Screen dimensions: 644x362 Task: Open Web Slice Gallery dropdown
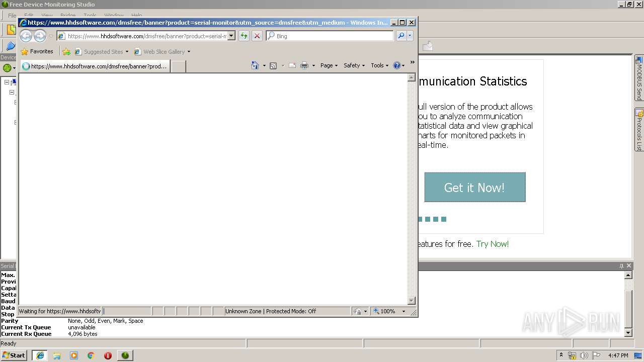click(x=189, y=51)
